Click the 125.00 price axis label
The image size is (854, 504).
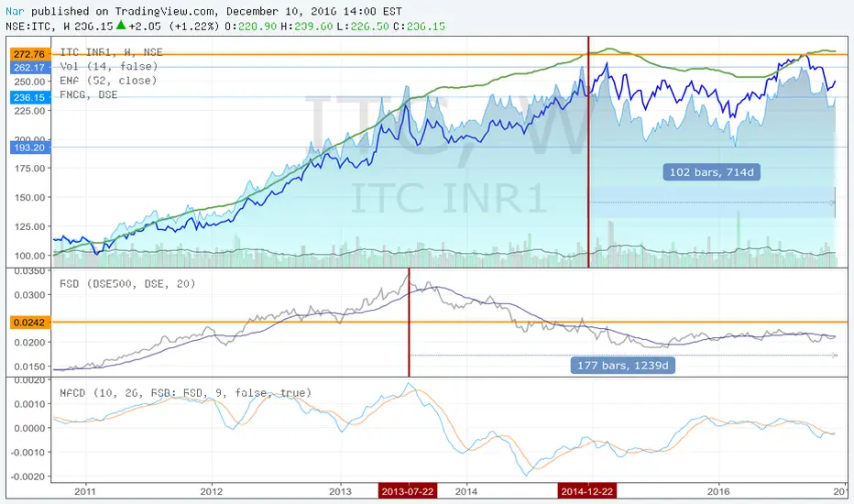(30, 226)
